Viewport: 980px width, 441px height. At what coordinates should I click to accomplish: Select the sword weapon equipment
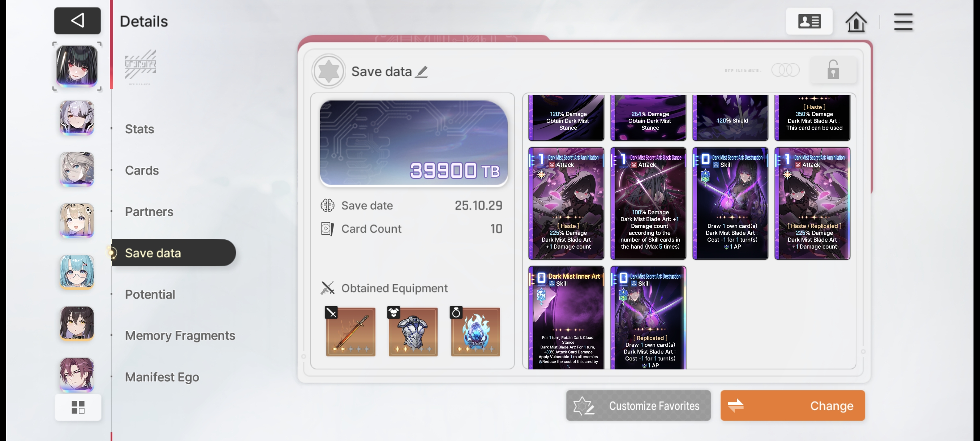(351, 331)
